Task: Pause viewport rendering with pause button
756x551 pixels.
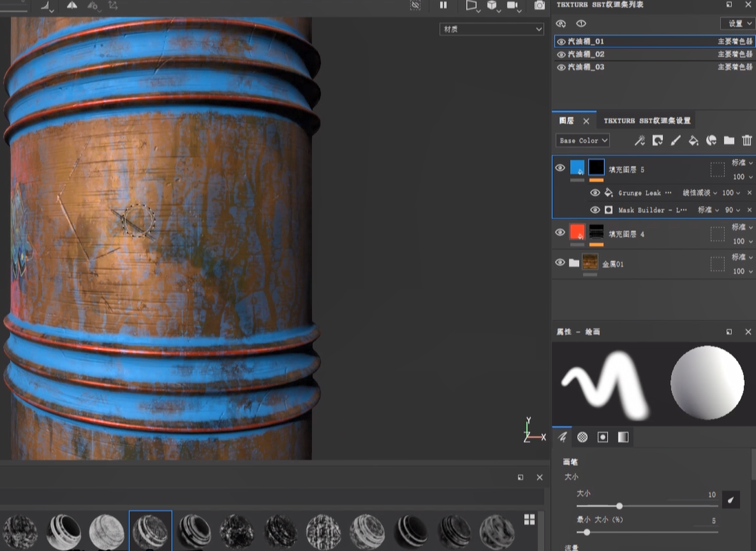Action: click(x=443, y=6)
